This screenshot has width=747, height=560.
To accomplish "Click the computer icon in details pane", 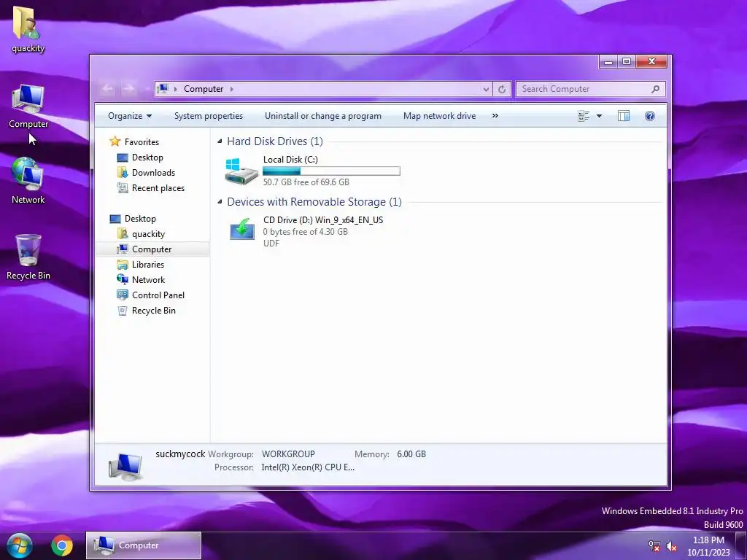I will tap(125, 466).
